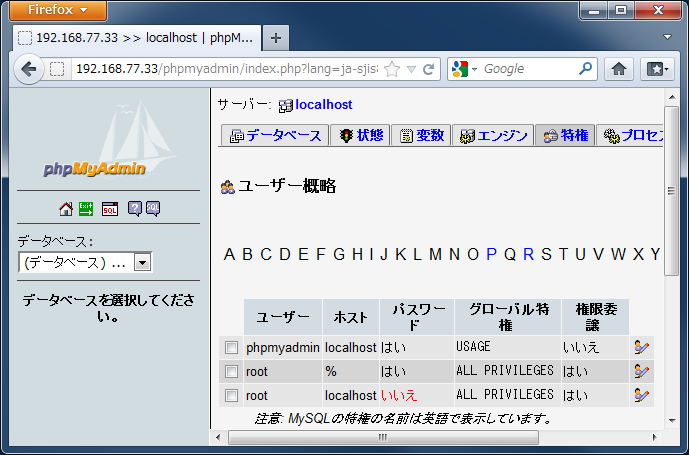Check the root localhost user checkbox
This screenshot has height=455, width=689.
click(231, 395)
